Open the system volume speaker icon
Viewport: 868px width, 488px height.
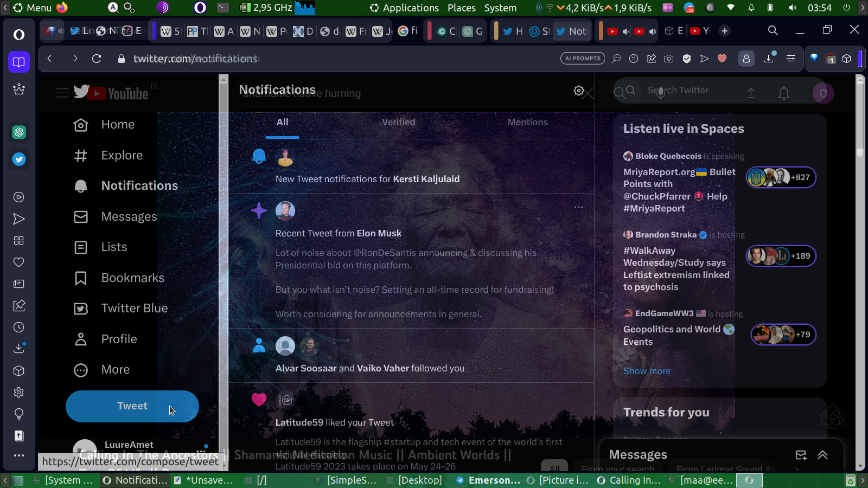tap(793, 8)
